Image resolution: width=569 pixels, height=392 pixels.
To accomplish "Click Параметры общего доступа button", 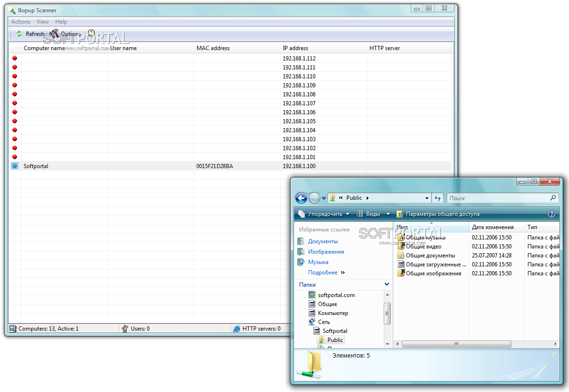I will click(x=438, y=214).
